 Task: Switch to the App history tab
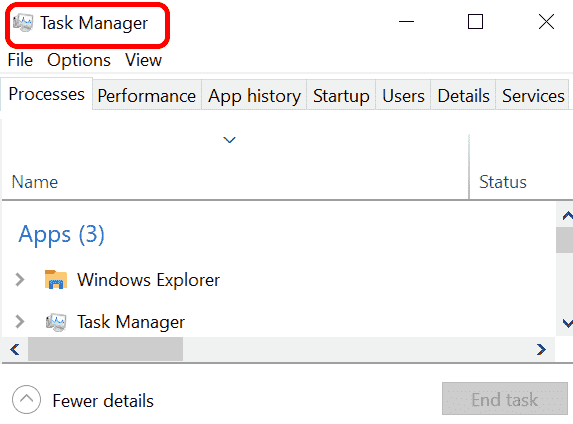pos(254,96)
